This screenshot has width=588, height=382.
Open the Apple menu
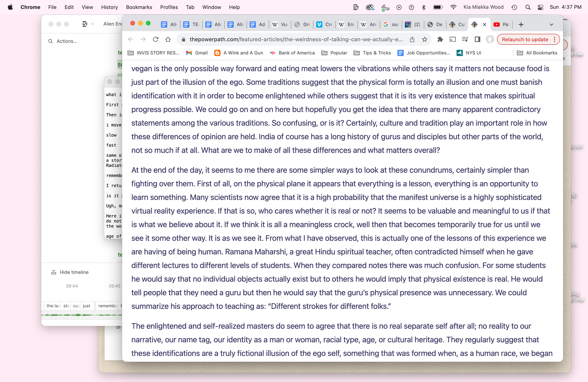pyautogui.click(x=10, y=7)
